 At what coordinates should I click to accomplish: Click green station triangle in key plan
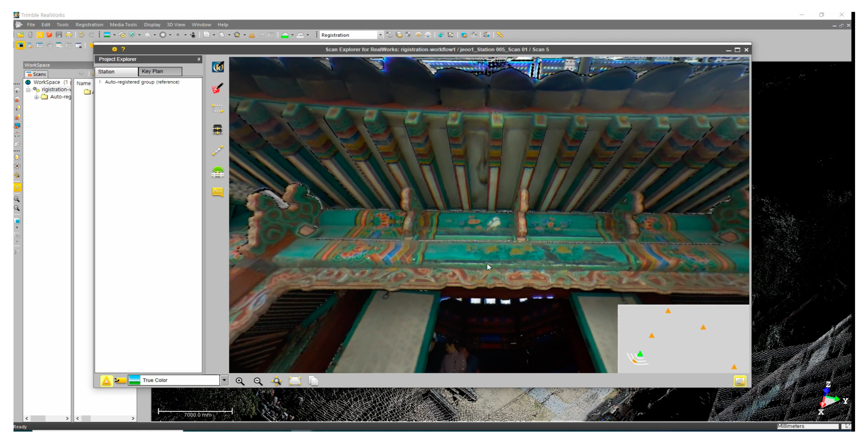click(x=640, y=354)
